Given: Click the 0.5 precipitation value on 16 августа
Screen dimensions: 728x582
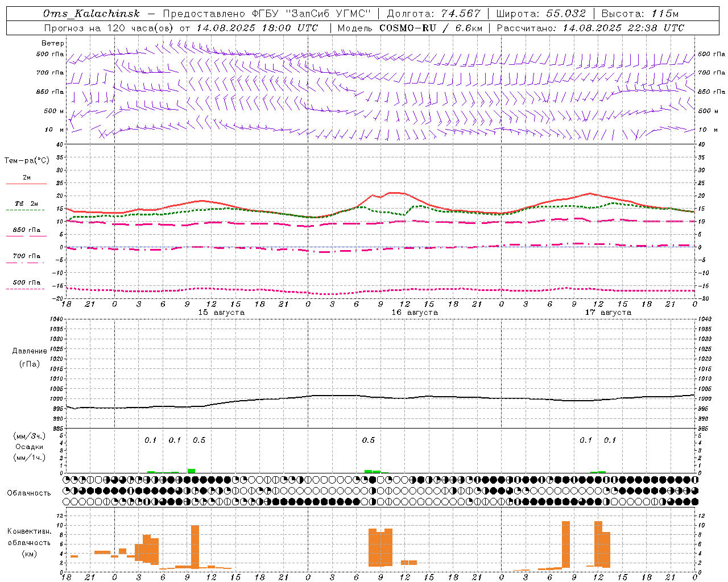Looking at the screenshot, I should 369,440.
